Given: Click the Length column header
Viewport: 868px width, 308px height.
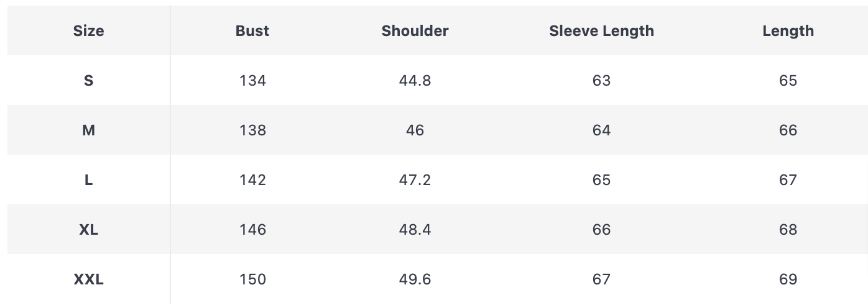Looking at the screenshot, I should pyautogui.click(x=788, y=31).
